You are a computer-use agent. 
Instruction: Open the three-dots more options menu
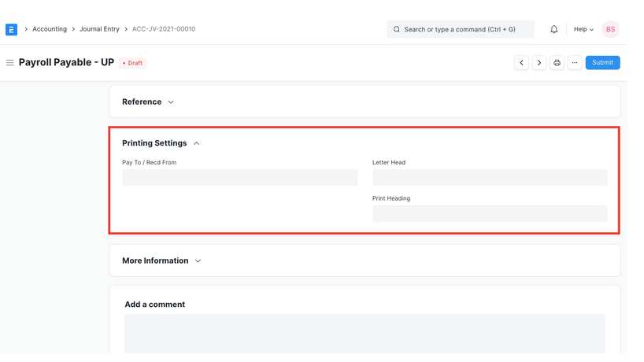[575, 63]
